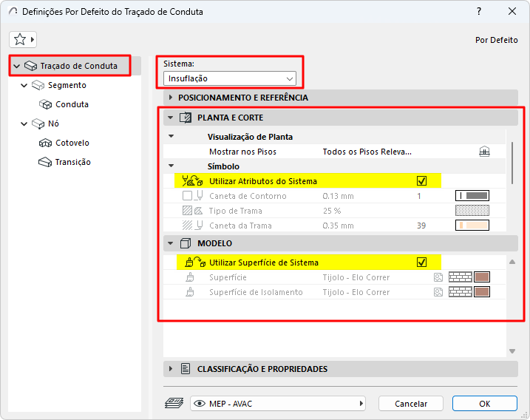Click the Planta e Corte scrollbar thumb
This screenshot has height=420, width=530.
[512, 163]
